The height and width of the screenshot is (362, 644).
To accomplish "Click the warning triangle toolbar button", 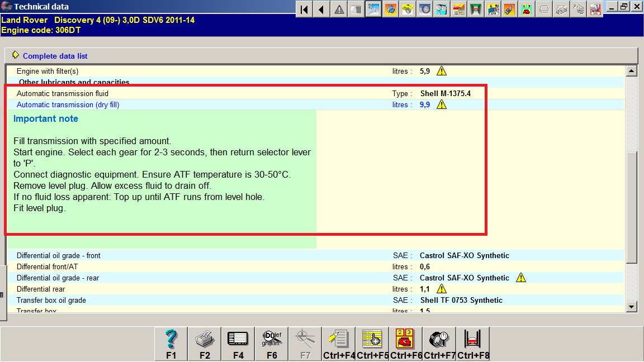I will pyautogui.click(x=339, y=9).
